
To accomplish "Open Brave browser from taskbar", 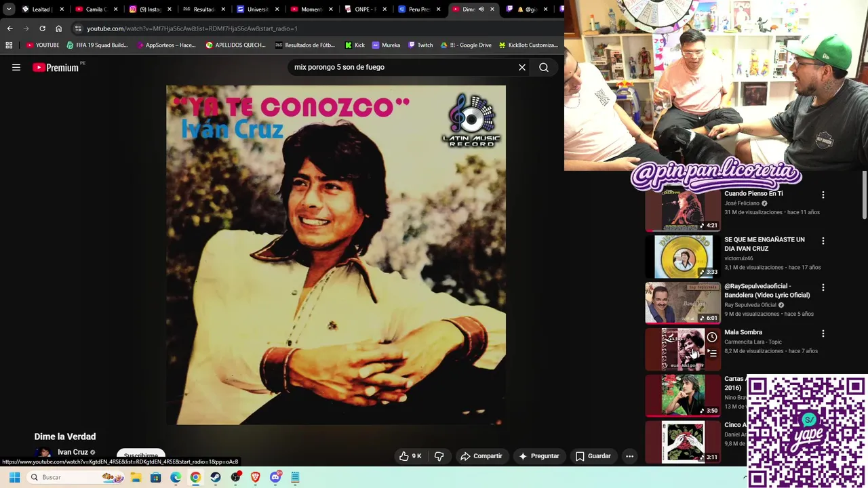I will click(x=255, y=477).
